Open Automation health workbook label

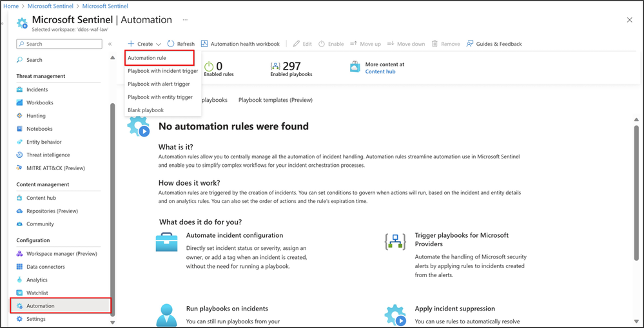245,44
